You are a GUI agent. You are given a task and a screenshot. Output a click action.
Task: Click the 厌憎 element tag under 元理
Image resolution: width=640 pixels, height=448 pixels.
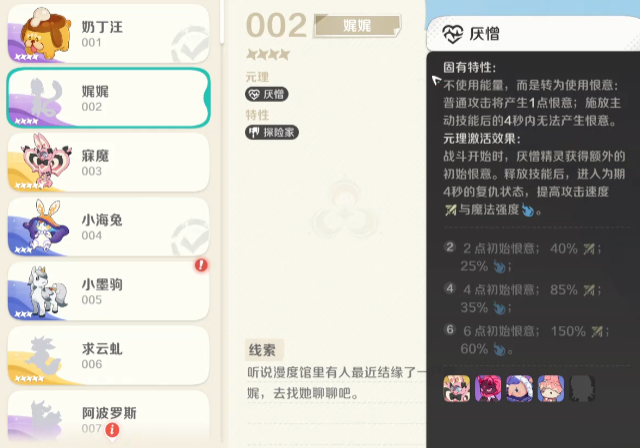click(267, 94)
